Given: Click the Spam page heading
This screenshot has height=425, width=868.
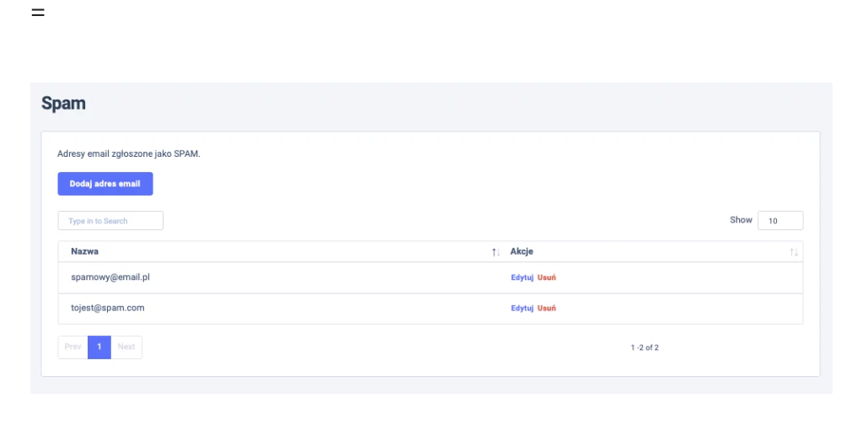Looking at the screenshot, I should point(63,104).
